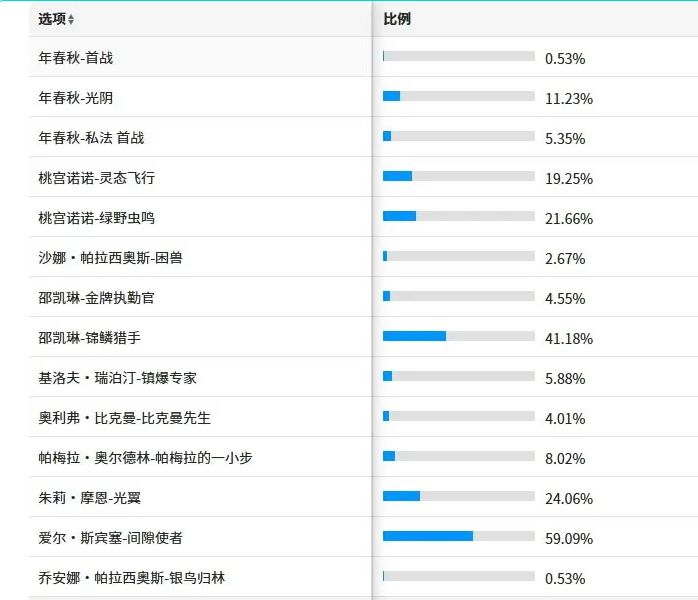Click the 桃宫诺诺-绿野虫鸣 row label
Image resolution: width=698 pixels, height=600 pixels.
97,218
